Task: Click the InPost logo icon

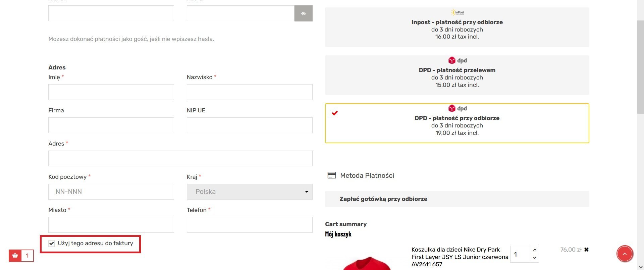Action: [458, 12]
